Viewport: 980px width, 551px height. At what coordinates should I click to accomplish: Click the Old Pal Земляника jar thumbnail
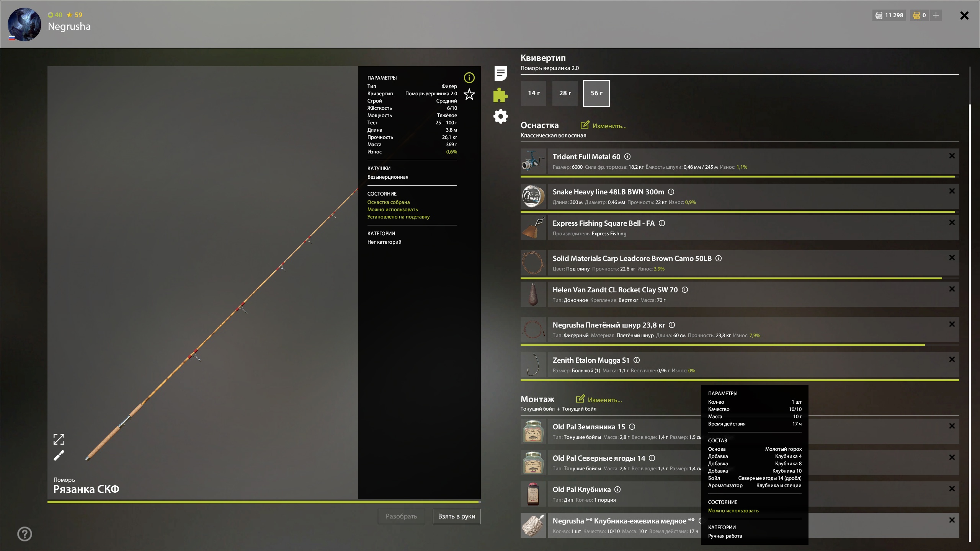pos(533,431)
